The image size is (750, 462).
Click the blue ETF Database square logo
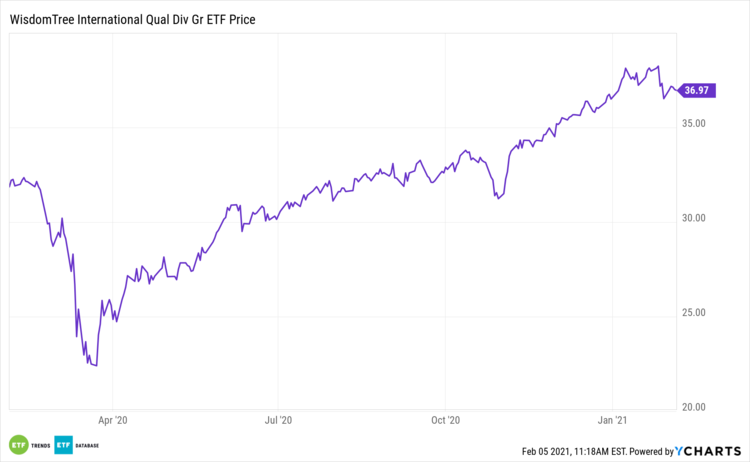click(64, 444)
